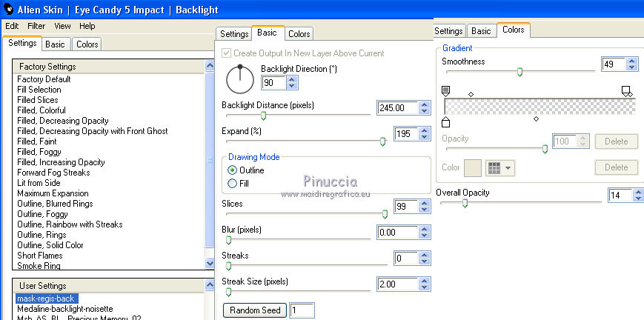Open the color palette grid dropdown
Image resolution: width=644 pixels, height=320 pixels.
(499, 168)
